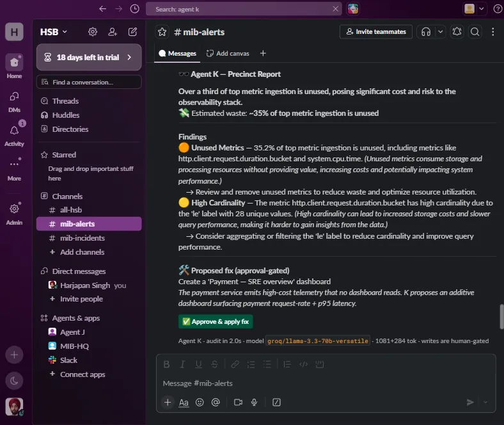Open history clock icon in top bar
Screen dimensions: 504x425
pos(135,9)
